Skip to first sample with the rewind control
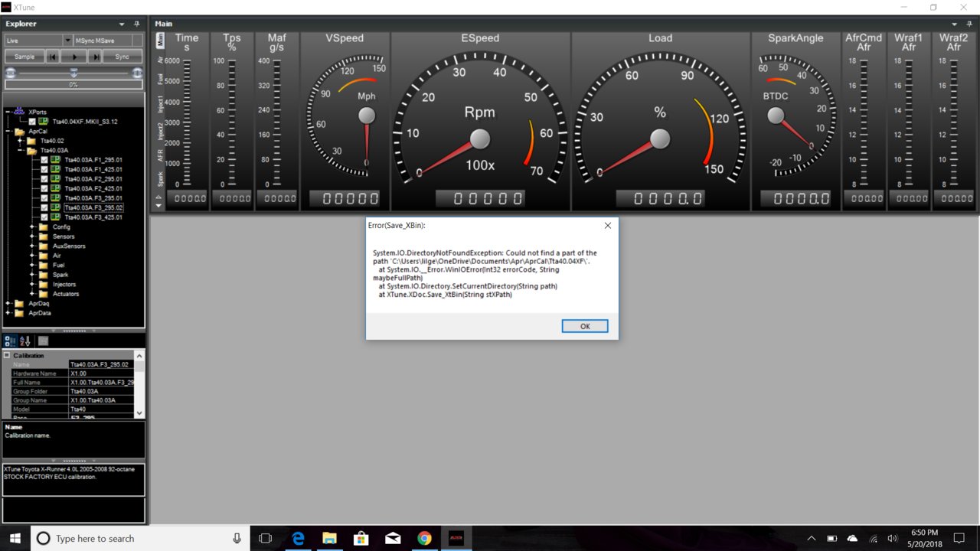The height and width of the screenshot is (551, 980). pos(53,57)
